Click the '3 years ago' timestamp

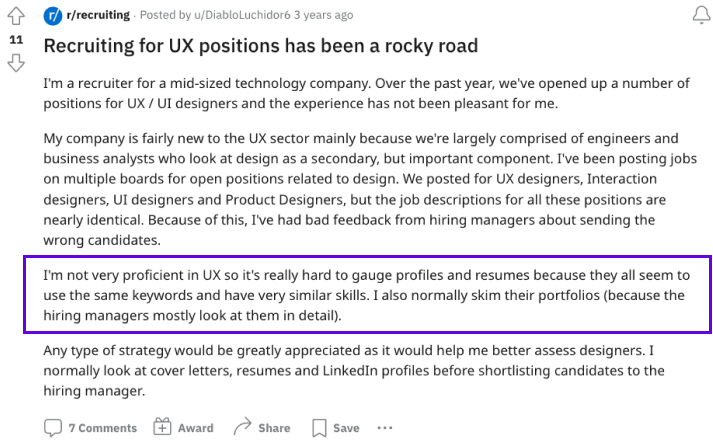pos(323,15)
